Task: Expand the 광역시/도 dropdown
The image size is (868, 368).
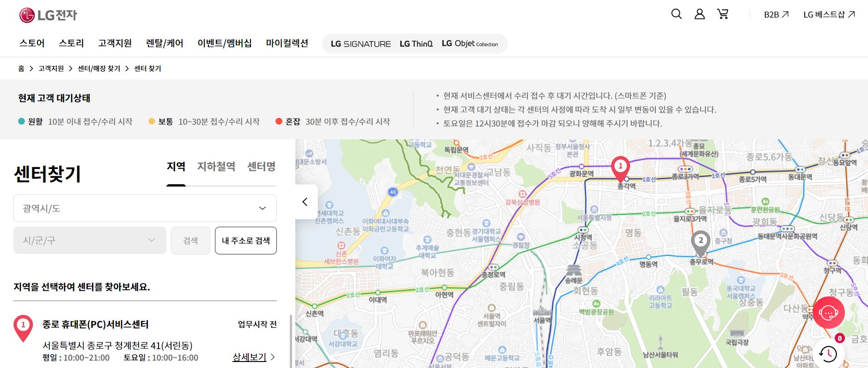Action: tap(145, 208)
